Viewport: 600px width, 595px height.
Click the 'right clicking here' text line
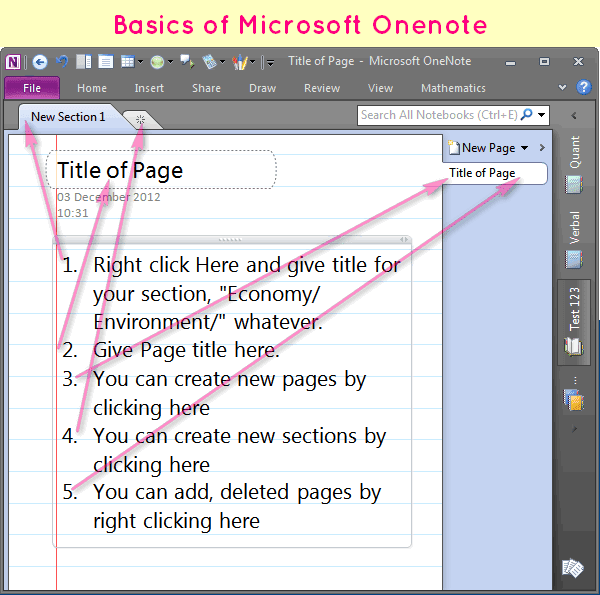point(176,521)
